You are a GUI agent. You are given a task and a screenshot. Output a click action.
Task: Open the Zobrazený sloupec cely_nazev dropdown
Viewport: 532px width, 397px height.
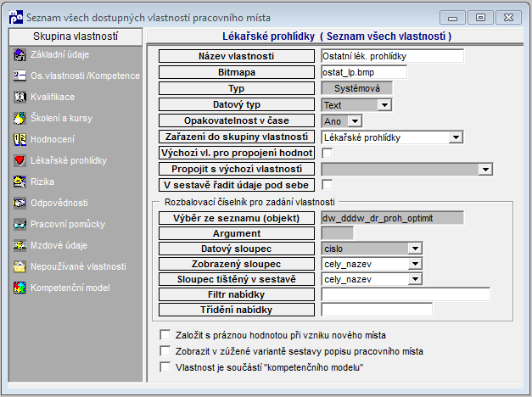(x=415, y=264)
